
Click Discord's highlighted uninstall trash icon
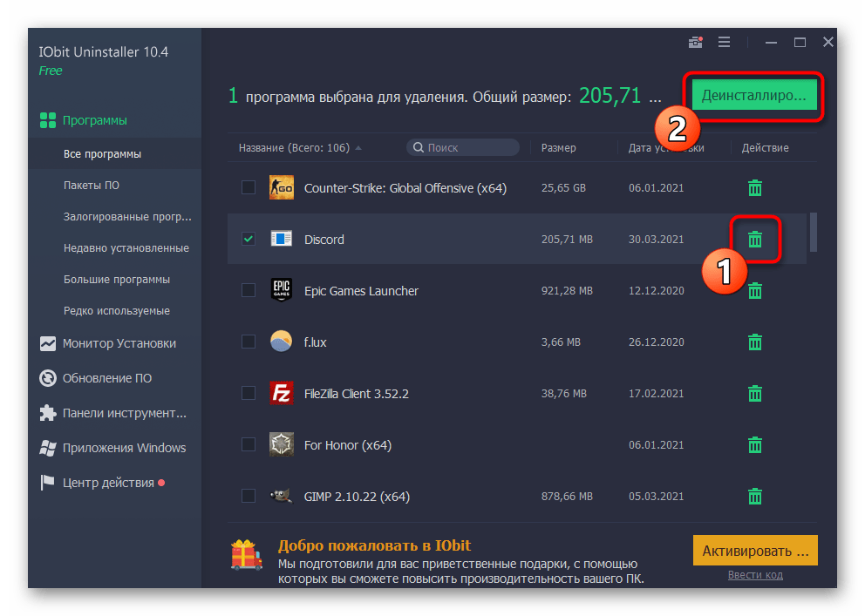(x=755, y=239)
